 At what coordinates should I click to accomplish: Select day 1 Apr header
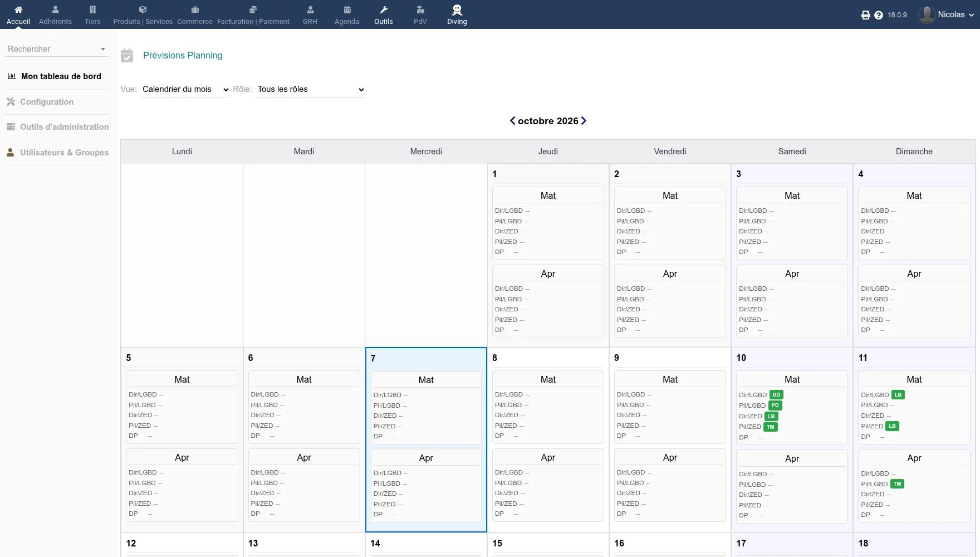(x=548, y=273)
